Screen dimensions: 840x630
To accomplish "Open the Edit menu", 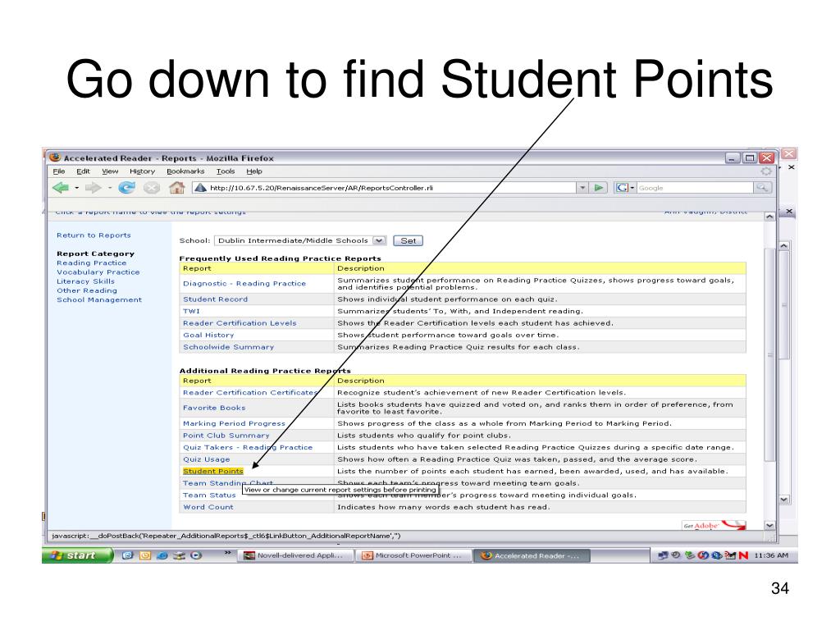I will click(83, 171).
